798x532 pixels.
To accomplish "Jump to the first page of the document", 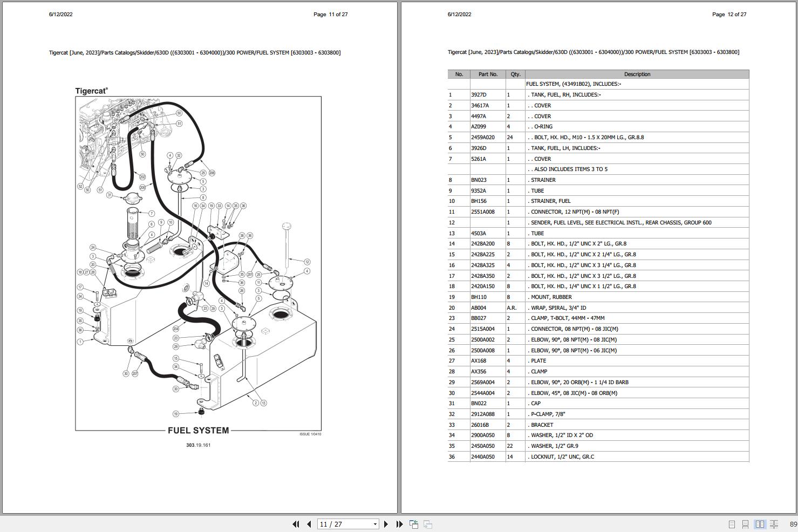I will coord(296,524).
